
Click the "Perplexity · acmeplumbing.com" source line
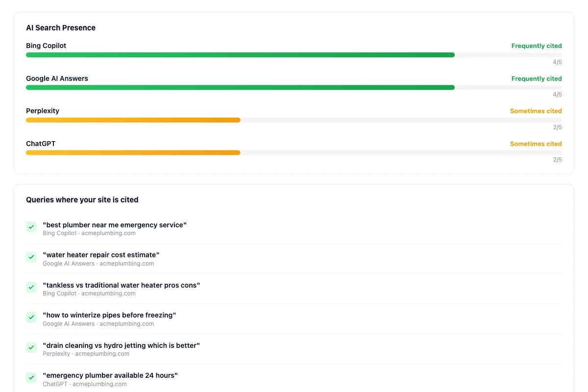pos(86,354)
